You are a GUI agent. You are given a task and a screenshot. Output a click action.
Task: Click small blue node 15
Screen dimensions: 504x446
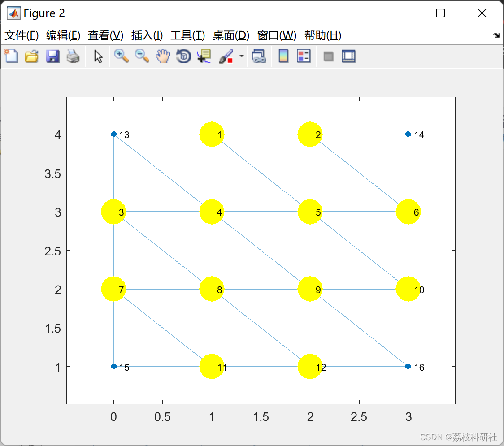113,367
